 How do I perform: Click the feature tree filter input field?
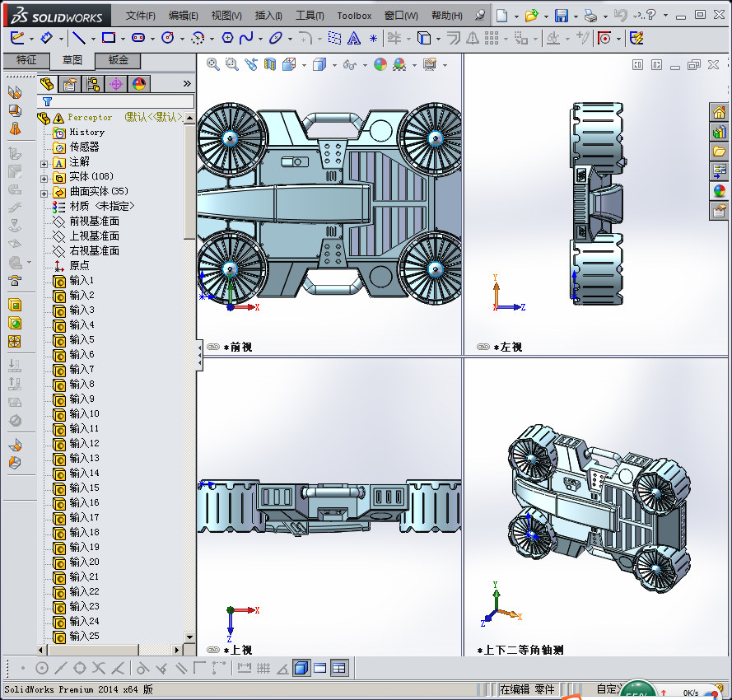click(124, 101)
